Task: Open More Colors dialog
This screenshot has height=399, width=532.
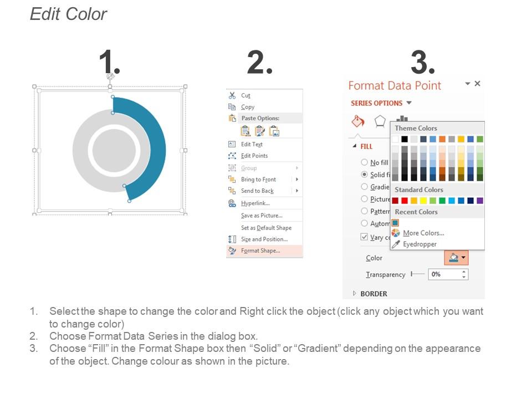Action: click(x=423, y=233)
